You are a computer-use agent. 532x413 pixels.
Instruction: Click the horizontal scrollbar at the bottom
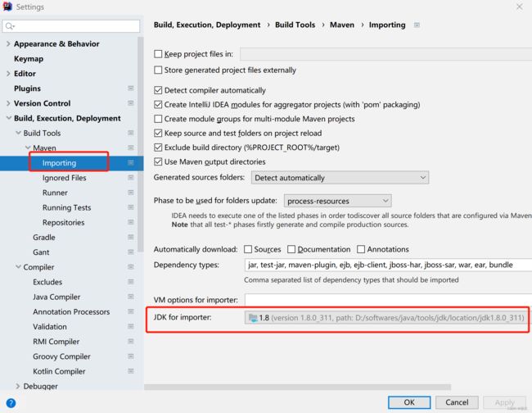point(298,387)
